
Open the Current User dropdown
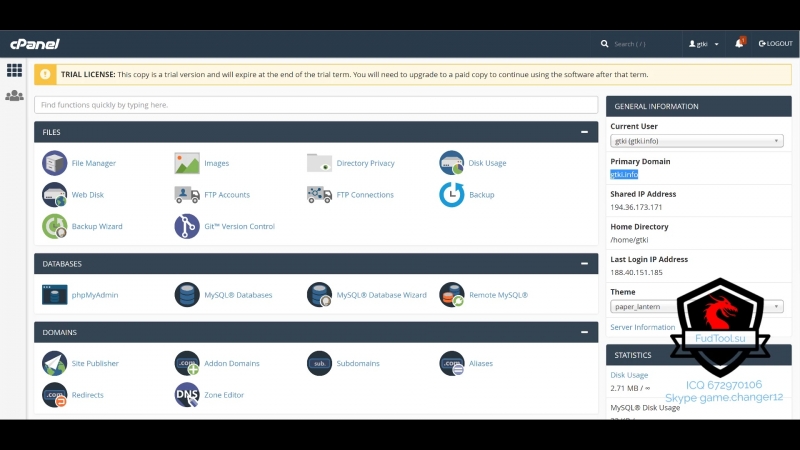pos(697,141)
